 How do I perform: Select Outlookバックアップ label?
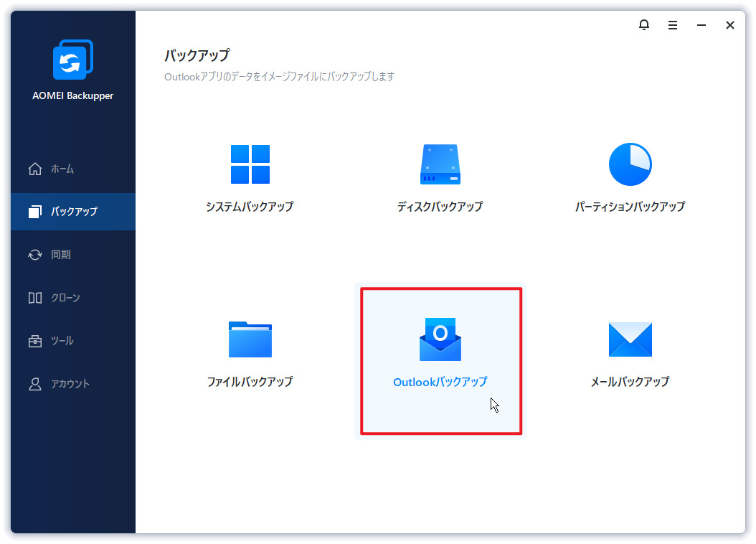(x=440, y=382)
